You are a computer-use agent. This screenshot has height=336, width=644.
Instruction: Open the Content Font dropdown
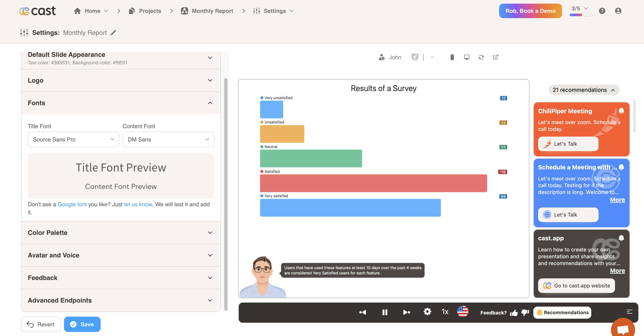(x=168, y=139)
